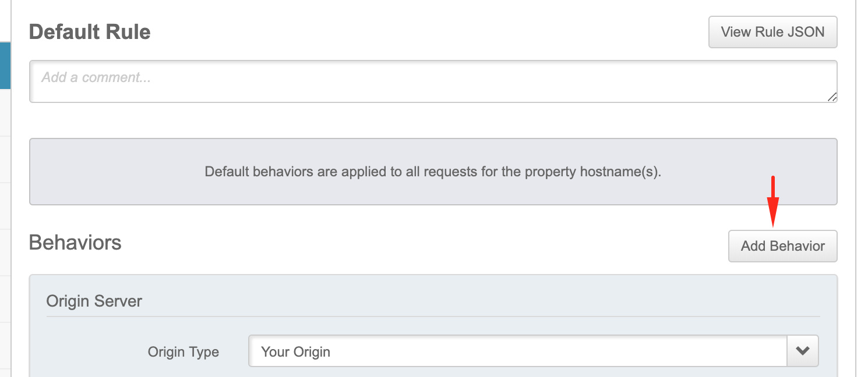
Task: Select the Origin Server panel title
Action: (94, 301)
